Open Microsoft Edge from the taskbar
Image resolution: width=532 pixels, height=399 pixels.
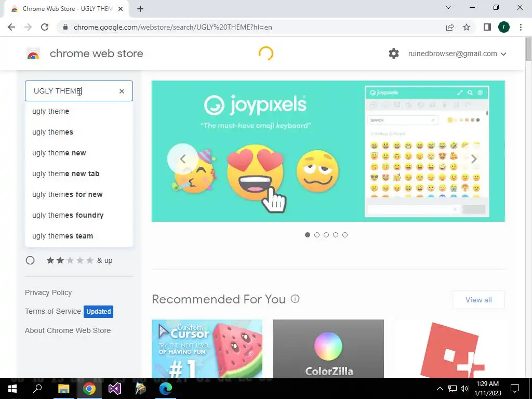click(x=166, y=389)
